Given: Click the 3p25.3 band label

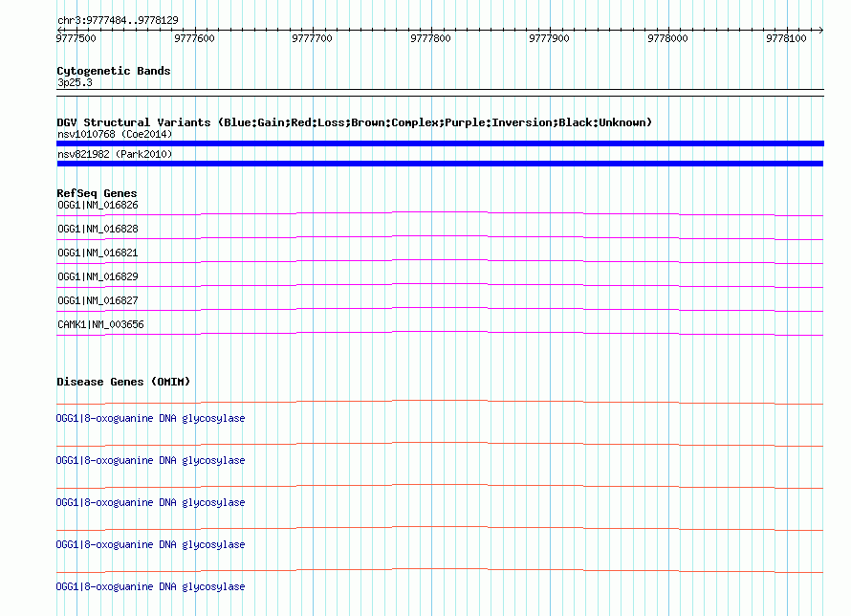Looking at the screenshot, I should (75, 82).
